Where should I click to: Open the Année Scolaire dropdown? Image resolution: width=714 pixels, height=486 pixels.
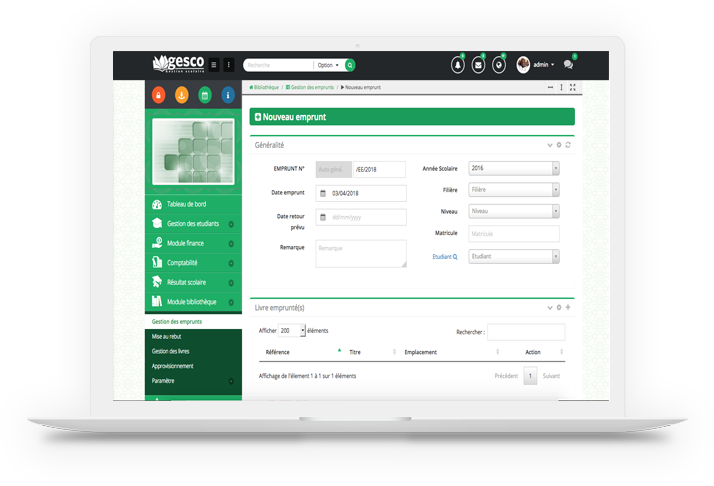pos(514,169)
